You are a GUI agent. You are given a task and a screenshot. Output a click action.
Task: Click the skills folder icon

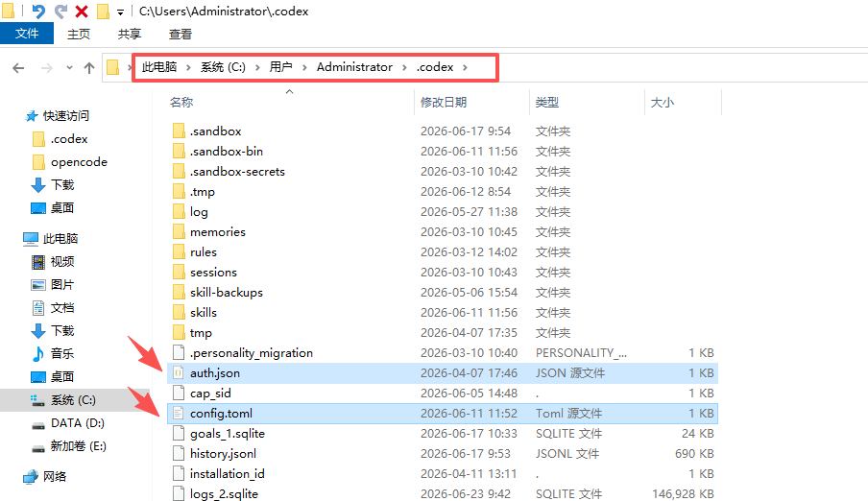pyautogui.click(x=179, y=312)
